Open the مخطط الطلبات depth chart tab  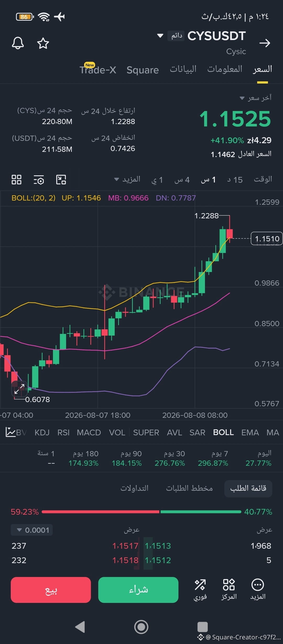click(x=189, y=488)
